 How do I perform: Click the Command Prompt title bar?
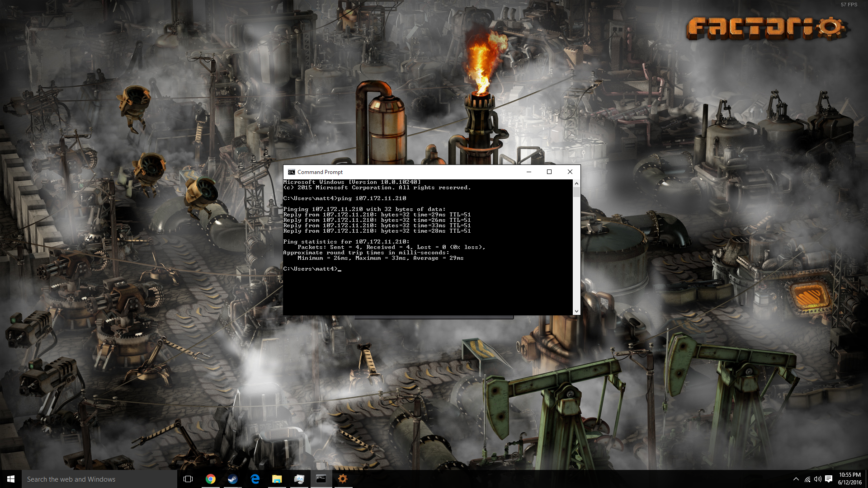coord(407,172)
